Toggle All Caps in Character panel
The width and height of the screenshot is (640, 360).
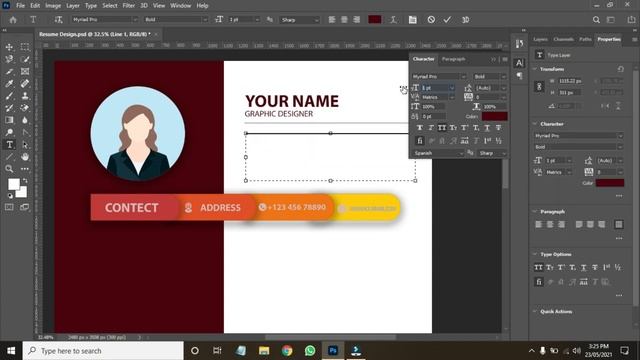coord(442,128)
